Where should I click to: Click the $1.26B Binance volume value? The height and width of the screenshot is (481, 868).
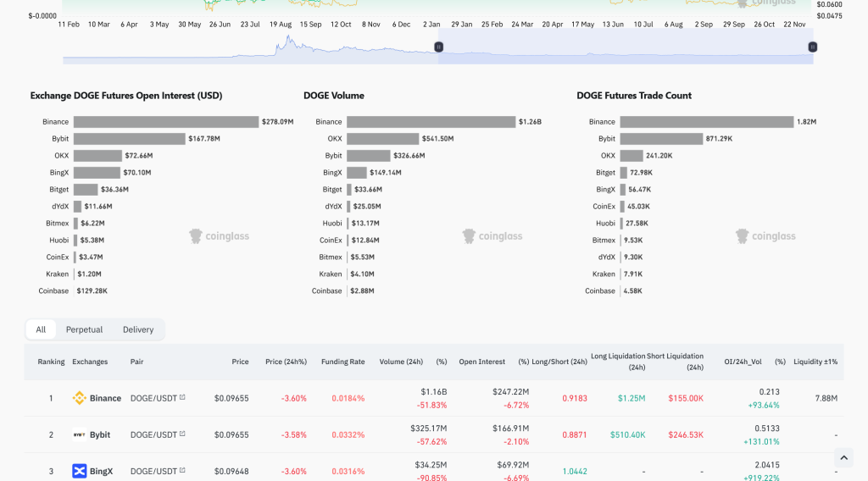click(x=530, y=122)
